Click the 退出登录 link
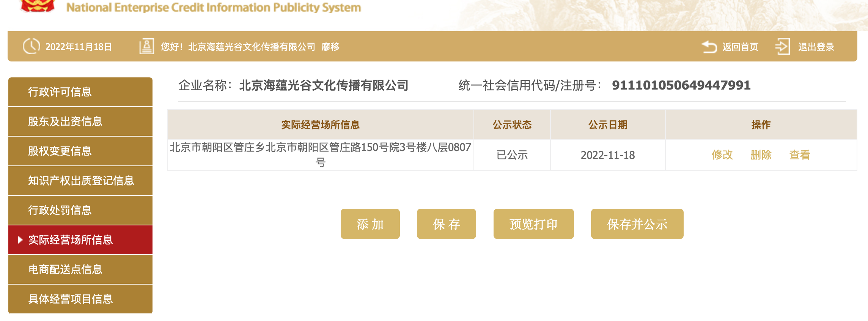The height and width of the screenshot is (321, 868). click(816, 47)
